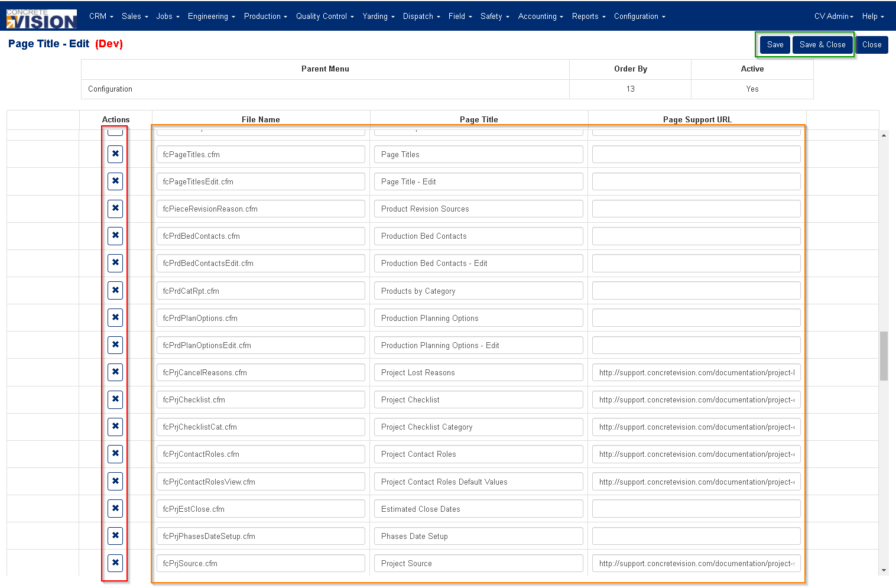Edit the fcPrdCatRpt.cfm file name field
This screenshot has width=896, height=588.
point(261,291)
